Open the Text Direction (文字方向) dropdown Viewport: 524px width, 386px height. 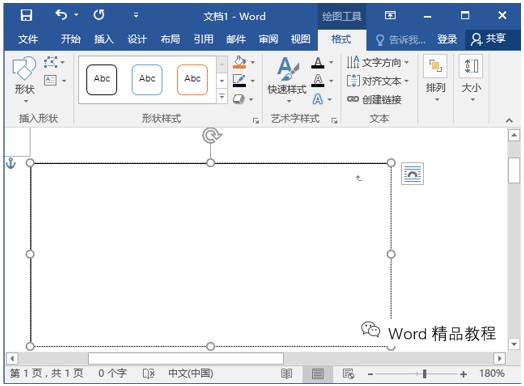[x=377, y=62]
